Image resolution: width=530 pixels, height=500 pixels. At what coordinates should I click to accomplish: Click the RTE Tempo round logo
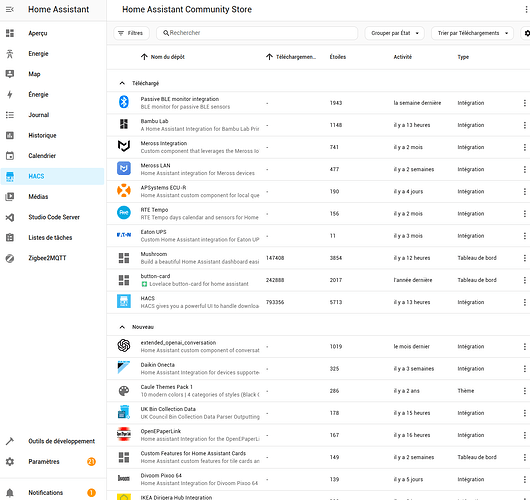[x=124, y=213]
